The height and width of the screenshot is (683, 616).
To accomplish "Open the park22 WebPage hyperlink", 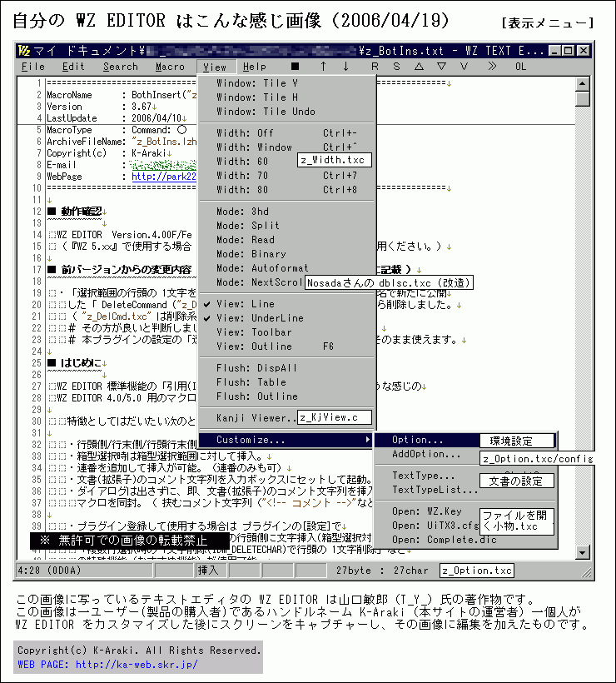I will pos(164,177).
